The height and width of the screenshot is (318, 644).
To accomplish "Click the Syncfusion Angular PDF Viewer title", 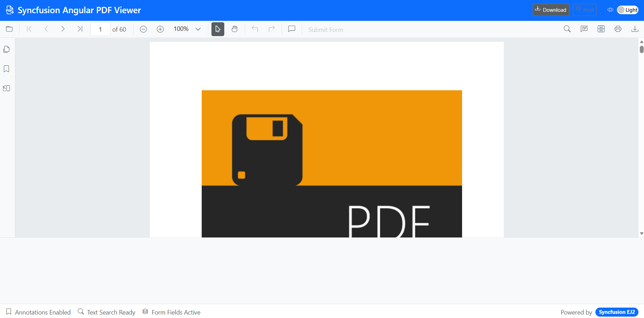I will (x=80, y=10).
